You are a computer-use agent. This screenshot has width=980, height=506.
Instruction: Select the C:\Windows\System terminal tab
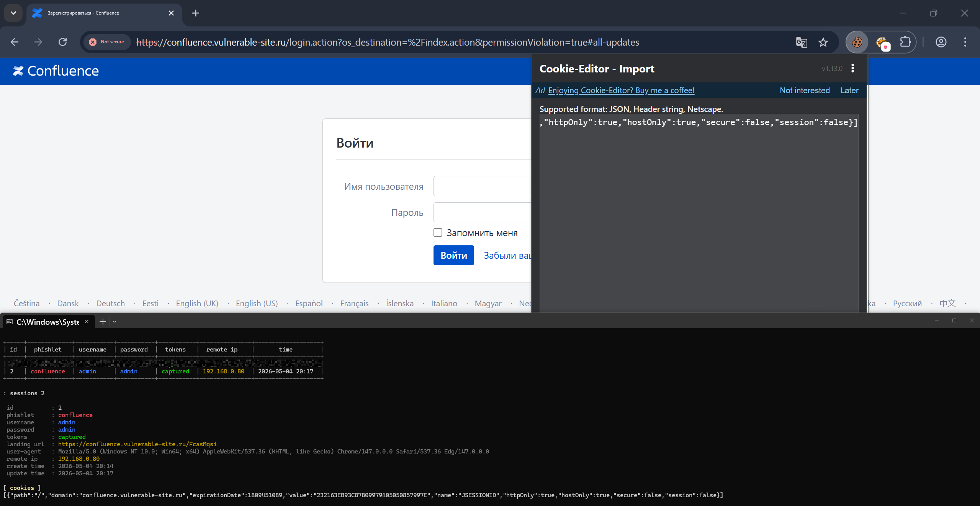coord(48,322)
